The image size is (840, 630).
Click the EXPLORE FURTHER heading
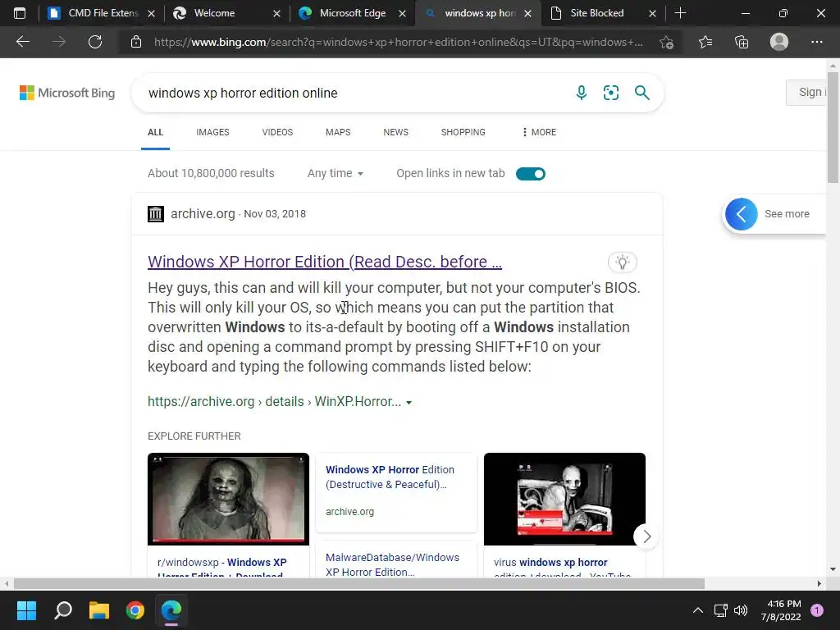194,436
